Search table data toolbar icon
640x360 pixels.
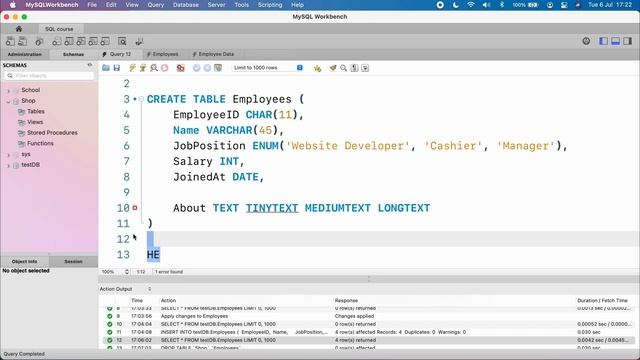pyautogui.click(x=122, y=41)
